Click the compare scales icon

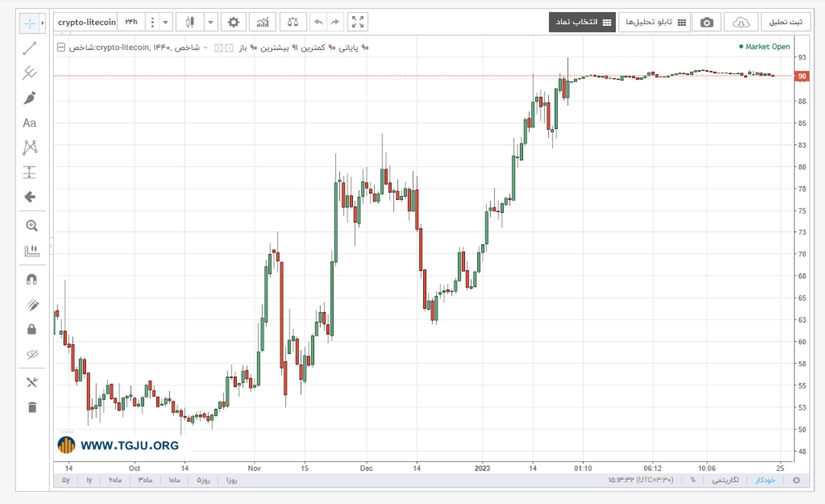(293, 22)
